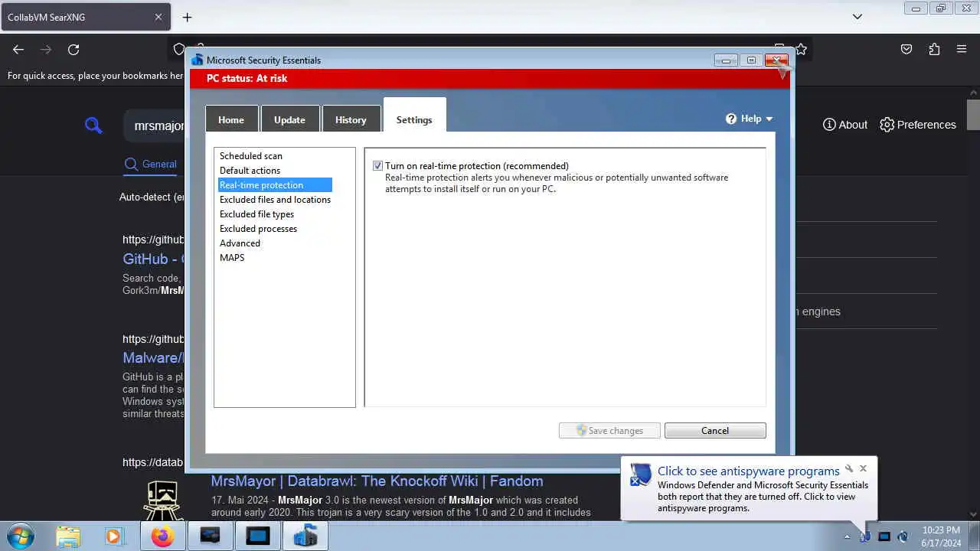Click the Firefox page vertical scrollbar
Image resolution: width=980 pixels, height=551 pixels.
pos(973,115)
